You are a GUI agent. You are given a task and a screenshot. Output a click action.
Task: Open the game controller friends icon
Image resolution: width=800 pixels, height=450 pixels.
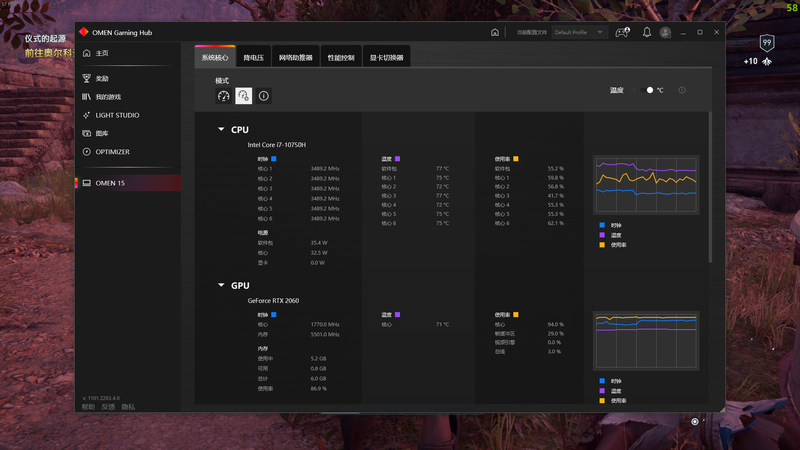coord(622,32)
